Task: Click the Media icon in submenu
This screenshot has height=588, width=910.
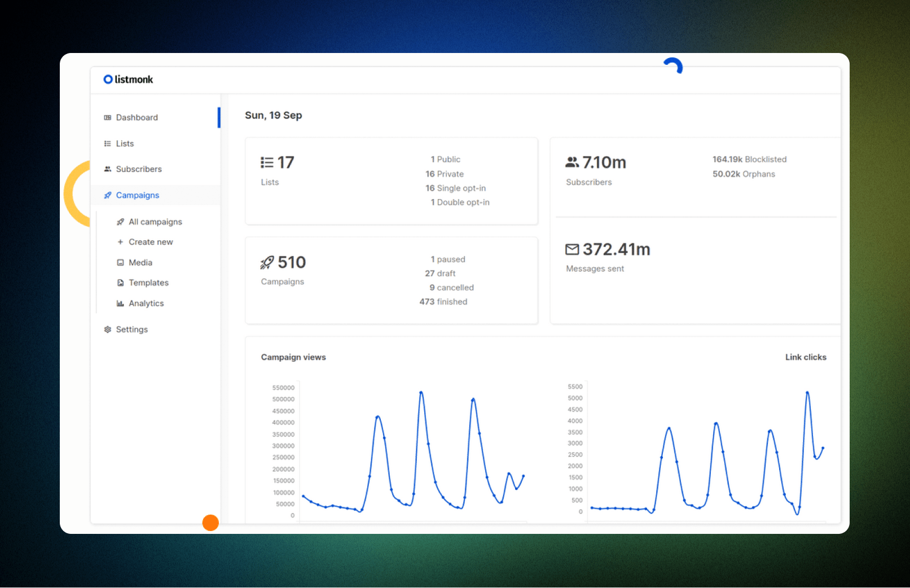Action: tap(120, 263)
